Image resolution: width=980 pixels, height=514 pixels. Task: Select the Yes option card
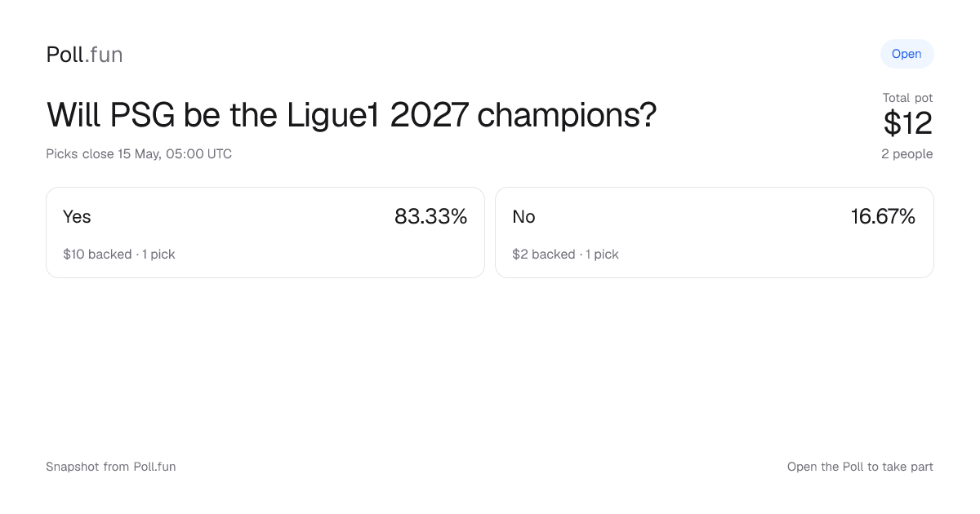click(x=265, y=233)
